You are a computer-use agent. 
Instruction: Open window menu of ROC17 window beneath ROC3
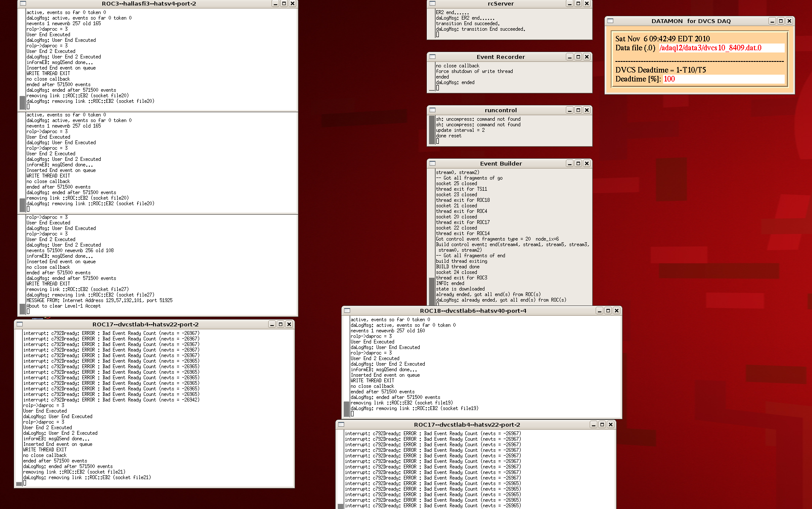20,324
